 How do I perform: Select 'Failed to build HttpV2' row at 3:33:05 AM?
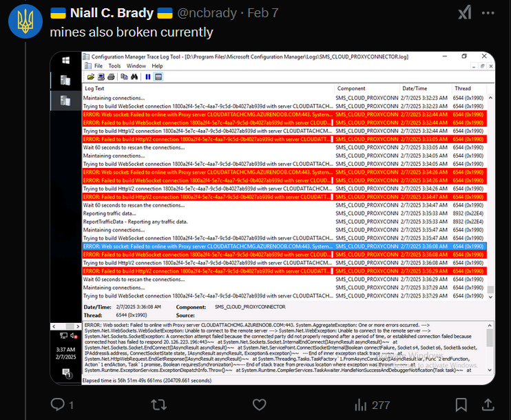click(x=284, y=139)
